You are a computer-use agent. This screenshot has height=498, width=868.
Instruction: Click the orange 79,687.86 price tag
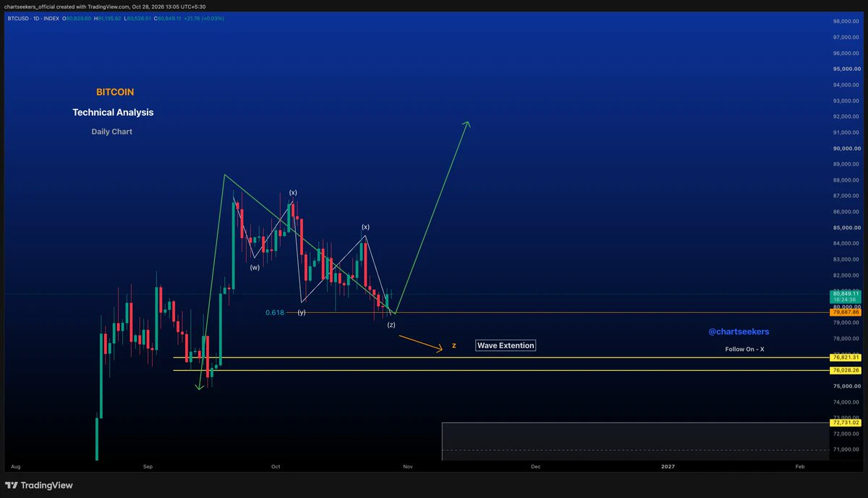(846, 312)
